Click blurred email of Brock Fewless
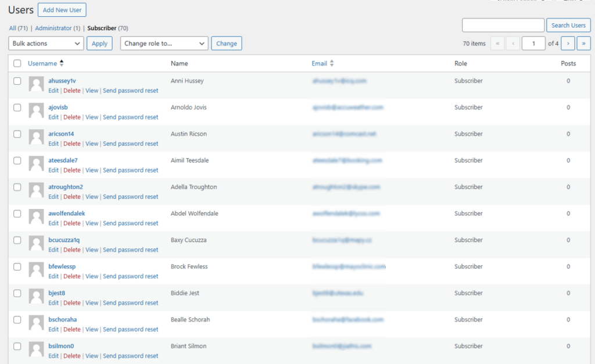Image resolution: width=595 pixels, height=364 pixels. [x=349, y=266]
